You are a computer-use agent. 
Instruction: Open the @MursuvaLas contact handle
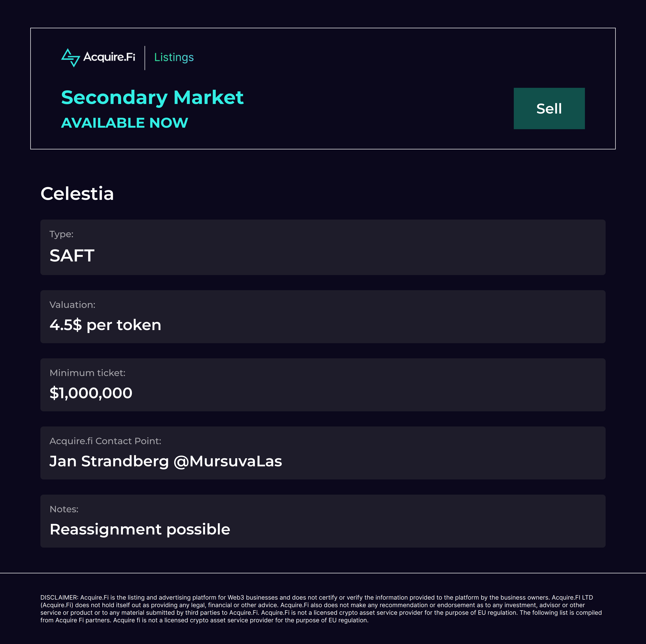coord(228,461)
